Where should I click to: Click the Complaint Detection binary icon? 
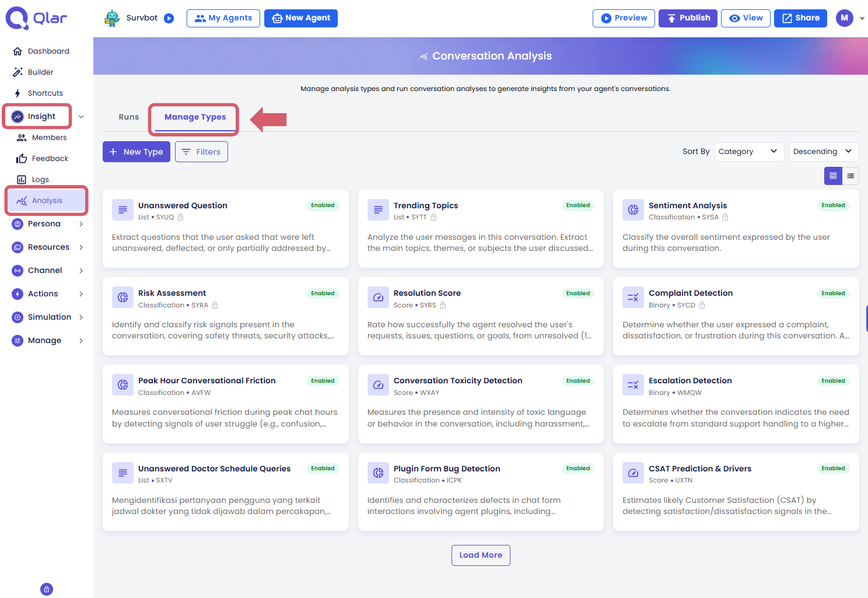pyautogui.click(x=633, y=298)
